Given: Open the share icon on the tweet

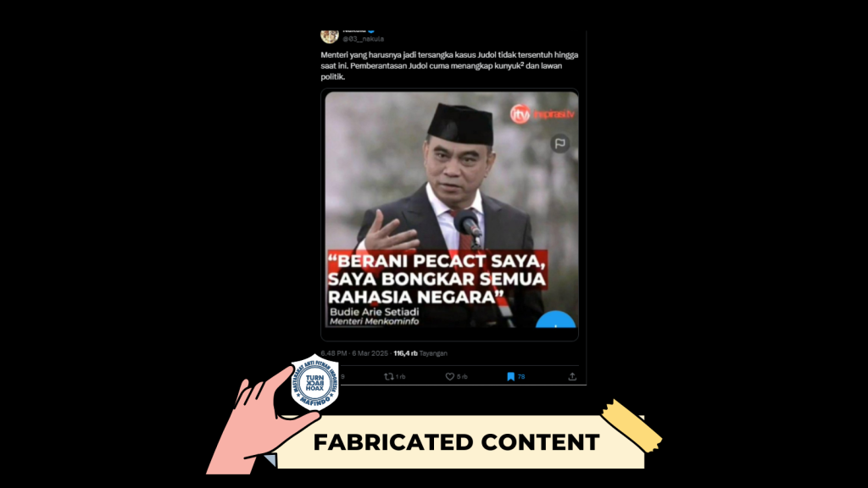Looking at the screenshot, I should [572, 377].
